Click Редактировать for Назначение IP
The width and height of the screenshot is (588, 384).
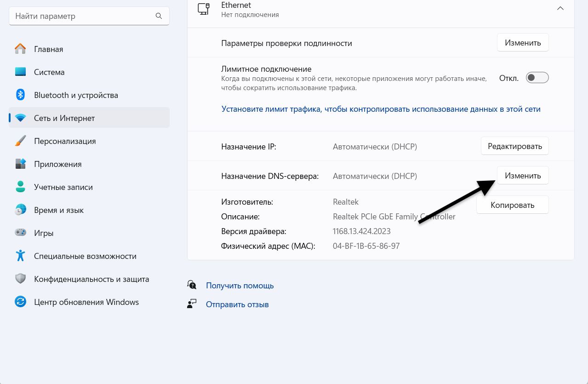pos(514,146)
